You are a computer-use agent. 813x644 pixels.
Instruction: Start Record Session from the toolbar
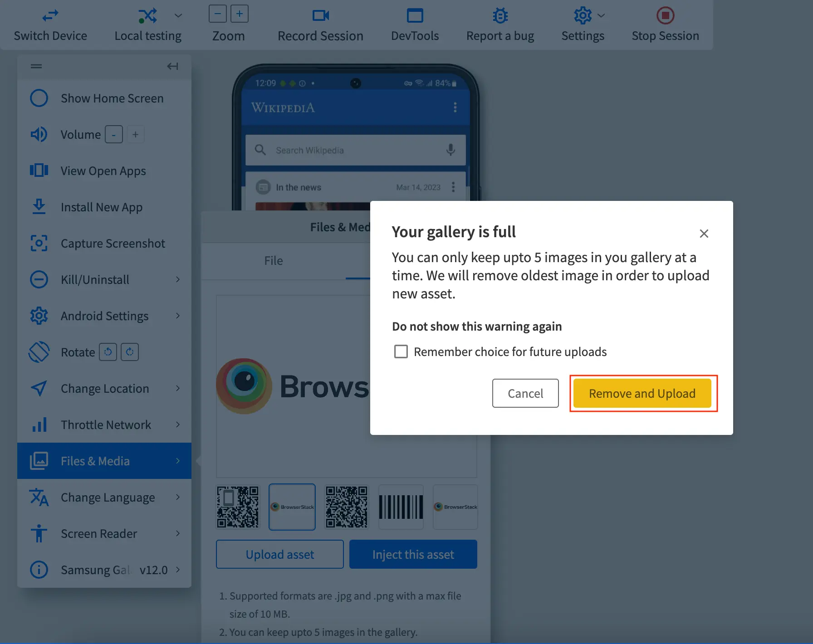click(x=320, y=16)
